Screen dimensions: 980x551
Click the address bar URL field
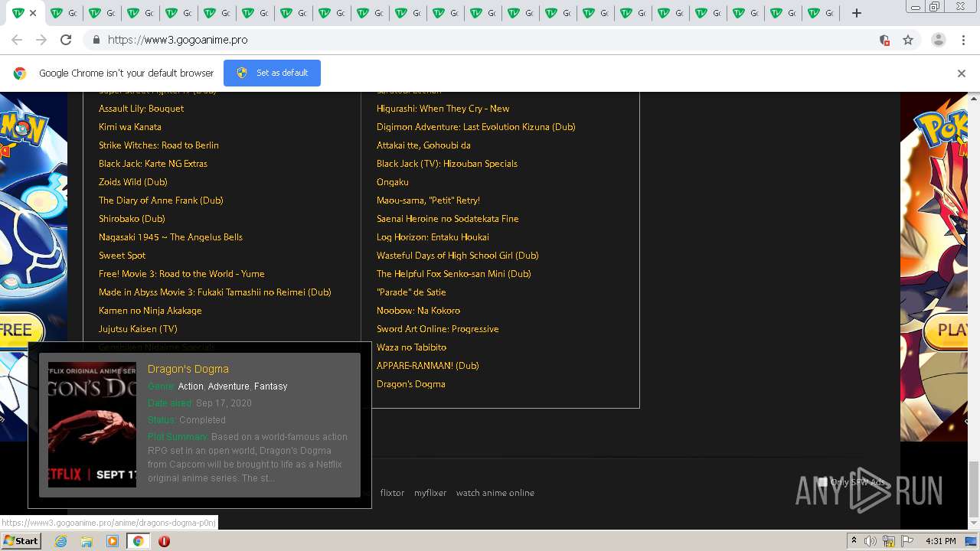pos(490,40)
